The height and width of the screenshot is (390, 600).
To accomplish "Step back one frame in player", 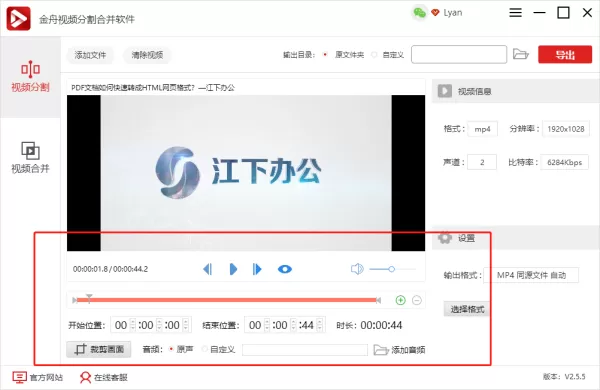I will (207, 269).
